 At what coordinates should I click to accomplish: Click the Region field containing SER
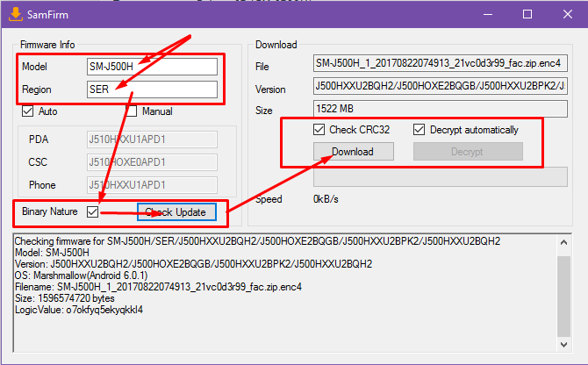click(x=151, y=89)
